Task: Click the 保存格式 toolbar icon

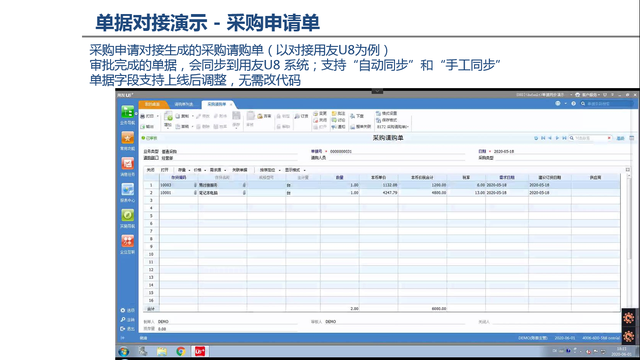Action: (x=378, y=120)
